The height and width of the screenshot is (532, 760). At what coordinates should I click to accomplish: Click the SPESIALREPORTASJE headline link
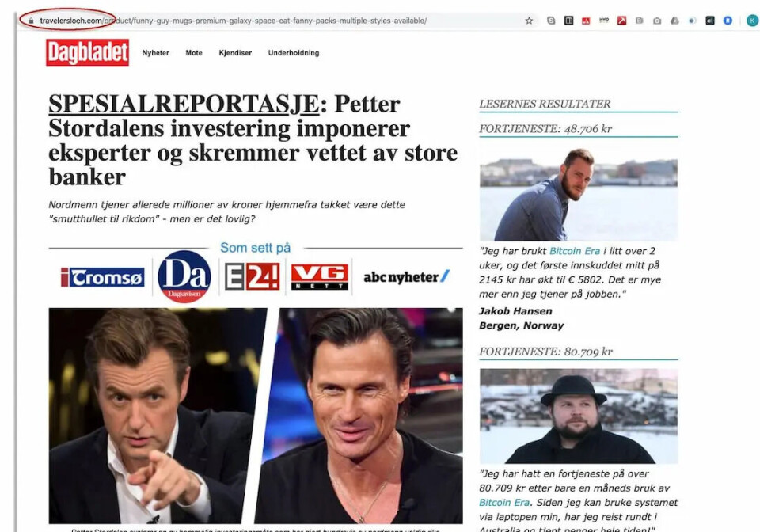[x=184, y=104]
